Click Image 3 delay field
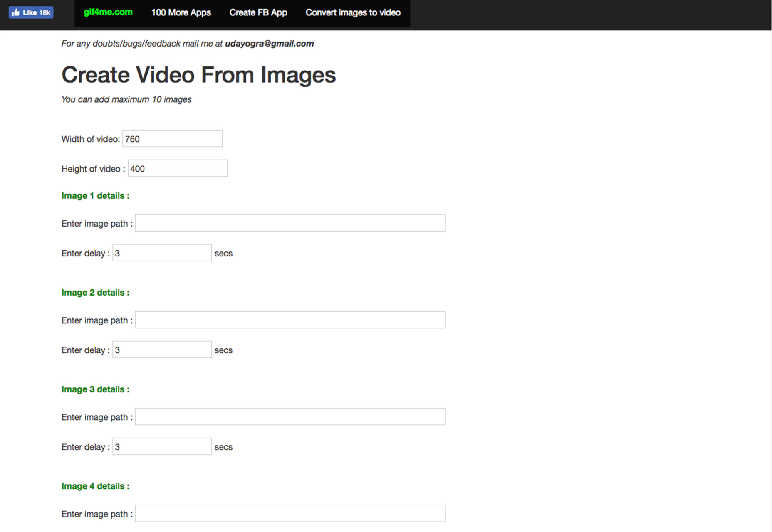Viewport: 772px width, 532px height. [162, 446]
